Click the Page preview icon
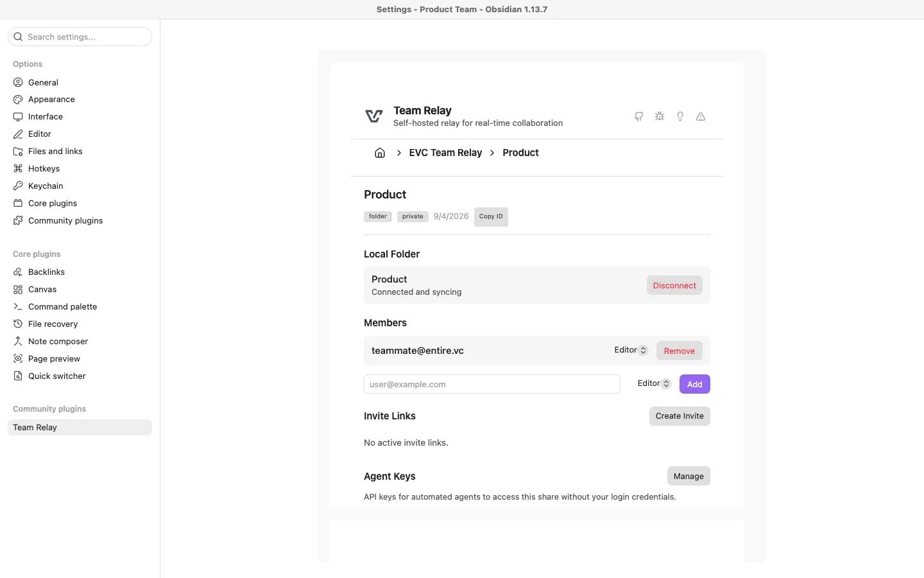The width and height of the screenshot is (924, 578). coord(18,359)
